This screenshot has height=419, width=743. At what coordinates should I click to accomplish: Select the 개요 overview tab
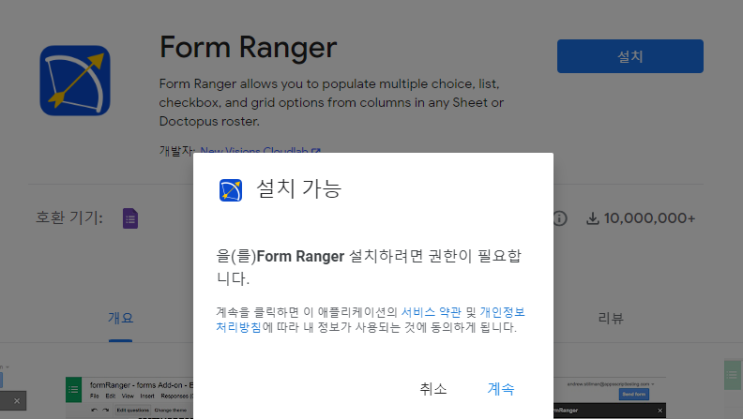pos(120,318)
